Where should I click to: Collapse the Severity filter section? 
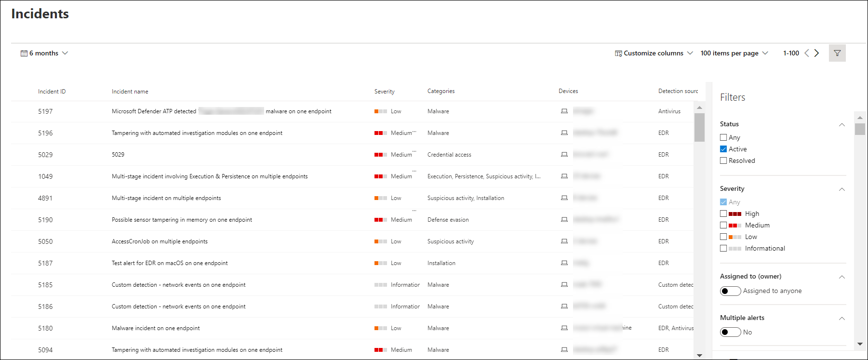coord(842,189)
